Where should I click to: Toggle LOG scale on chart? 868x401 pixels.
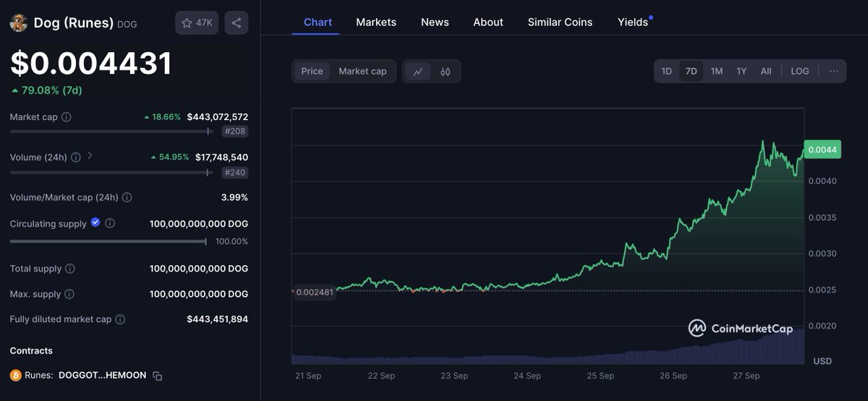[x=800, y=71]
